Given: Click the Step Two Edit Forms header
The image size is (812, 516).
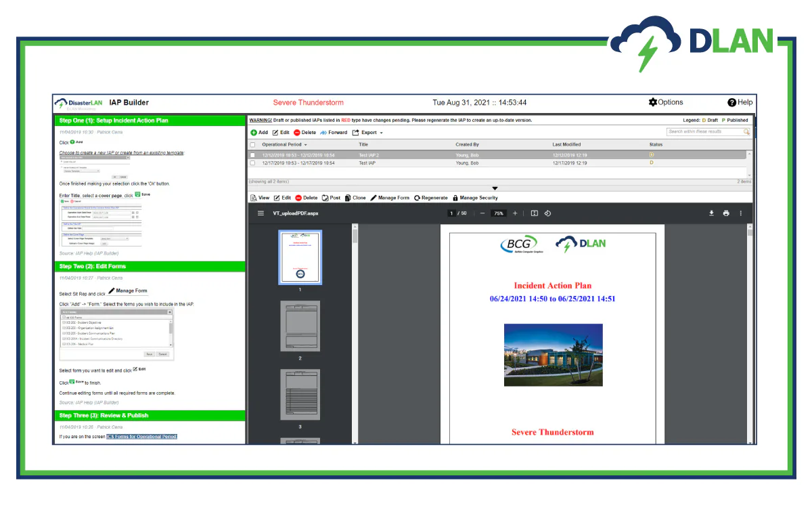Looking at the screenshot, I should [x=150, y=267].
